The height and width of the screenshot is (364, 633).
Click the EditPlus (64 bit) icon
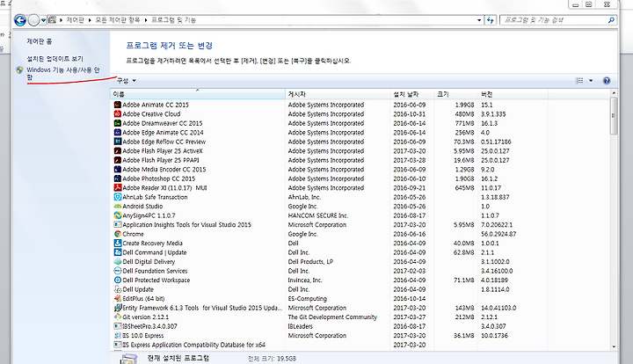tap(118, 299)
